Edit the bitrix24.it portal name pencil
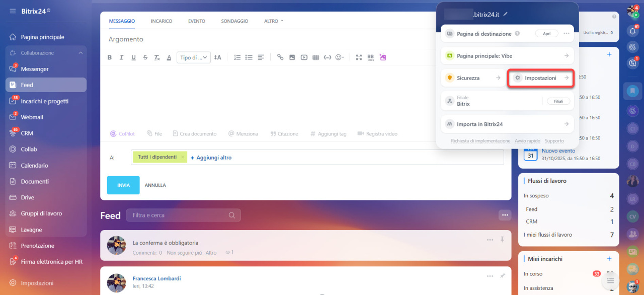 coord(505,14)
